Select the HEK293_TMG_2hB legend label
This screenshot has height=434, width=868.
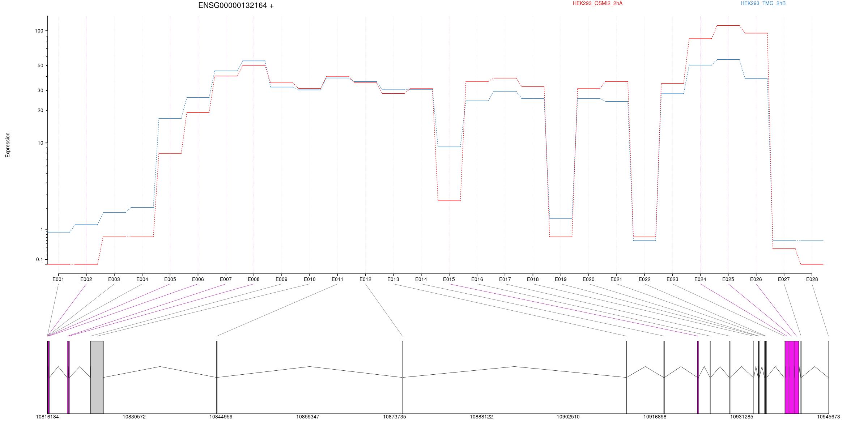763,3
